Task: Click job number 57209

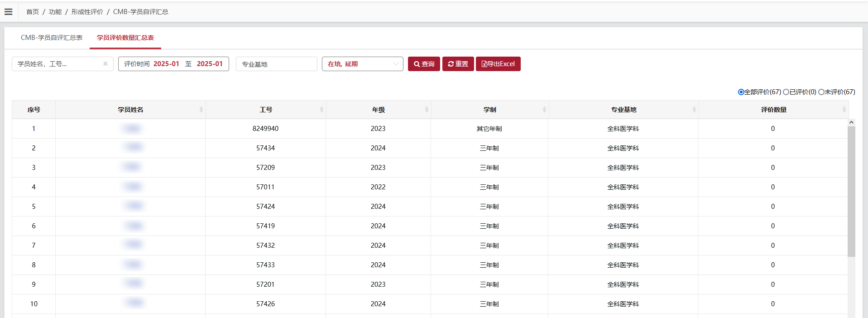Action: pyautogui.click(x=265, y=168)
